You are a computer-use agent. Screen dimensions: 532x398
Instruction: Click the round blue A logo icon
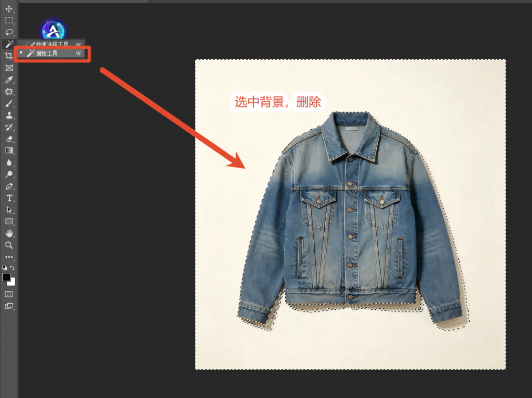click(54, 31)
